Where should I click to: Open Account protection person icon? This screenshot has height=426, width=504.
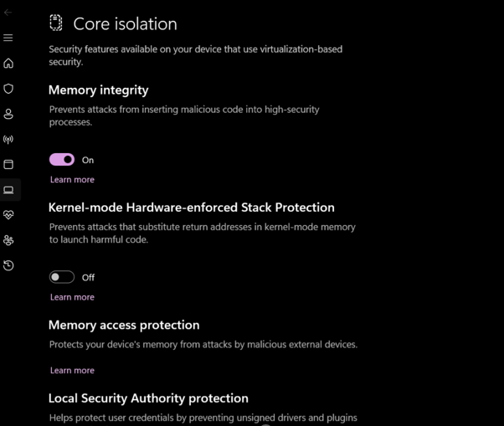[x=8, y=114]
